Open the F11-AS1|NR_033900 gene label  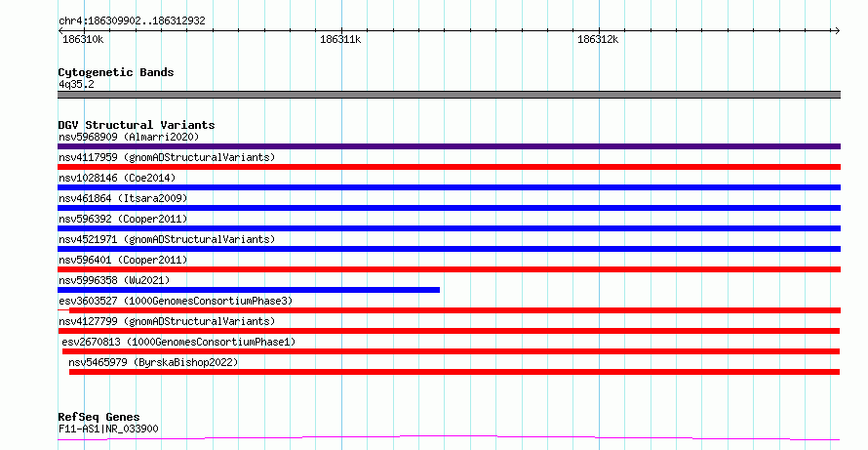108,429
